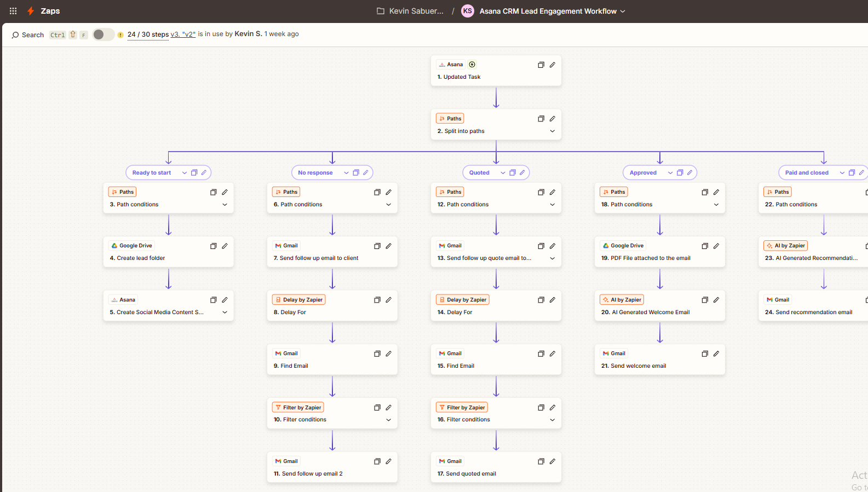Expand step 18 Path conditions chevron

[716, 205]
